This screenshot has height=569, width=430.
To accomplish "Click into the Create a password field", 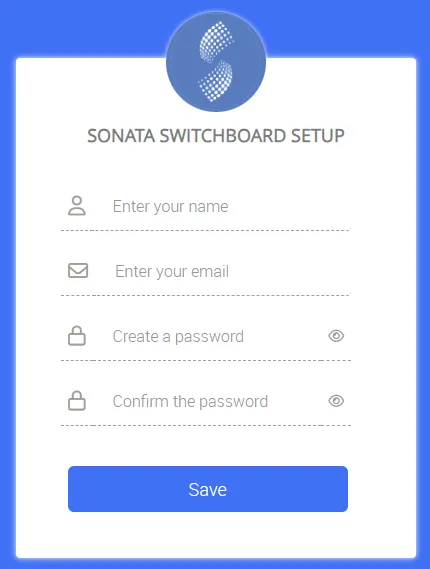I will tap(216, 336).
